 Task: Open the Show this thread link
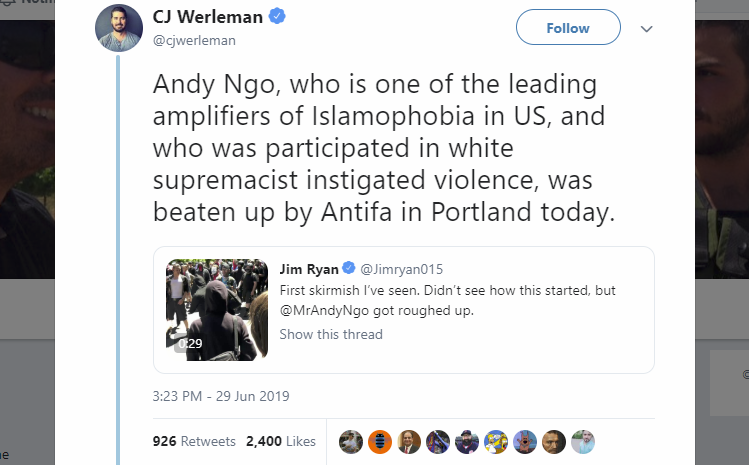(x=331, y=334)
